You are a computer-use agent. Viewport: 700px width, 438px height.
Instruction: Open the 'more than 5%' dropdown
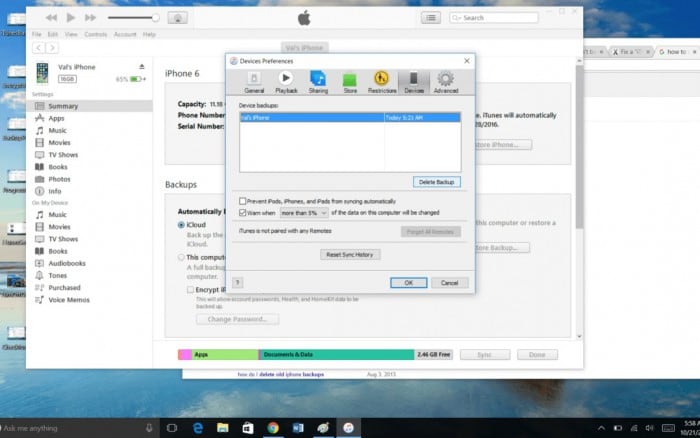(304, 213)
